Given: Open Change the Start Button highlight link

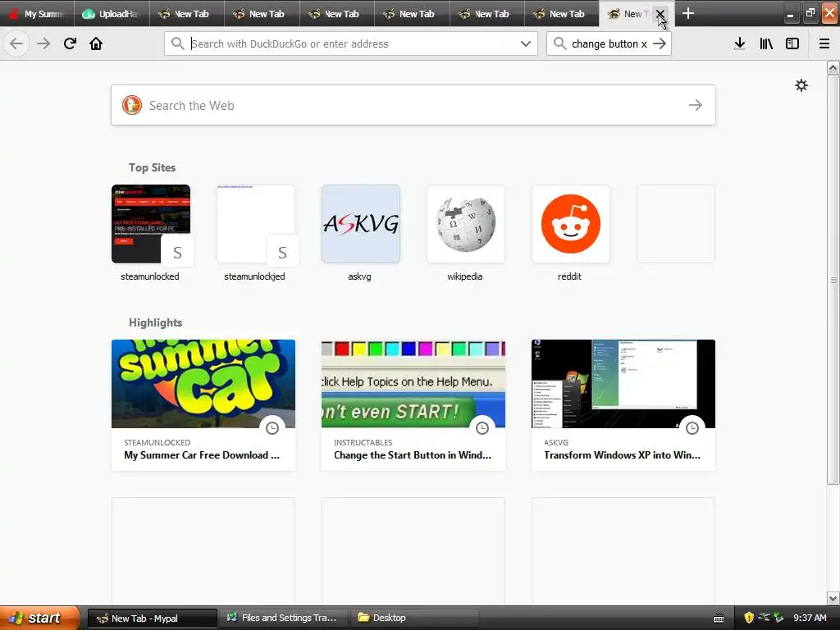Looking at the screenshot, I should (x=413, y=405).
